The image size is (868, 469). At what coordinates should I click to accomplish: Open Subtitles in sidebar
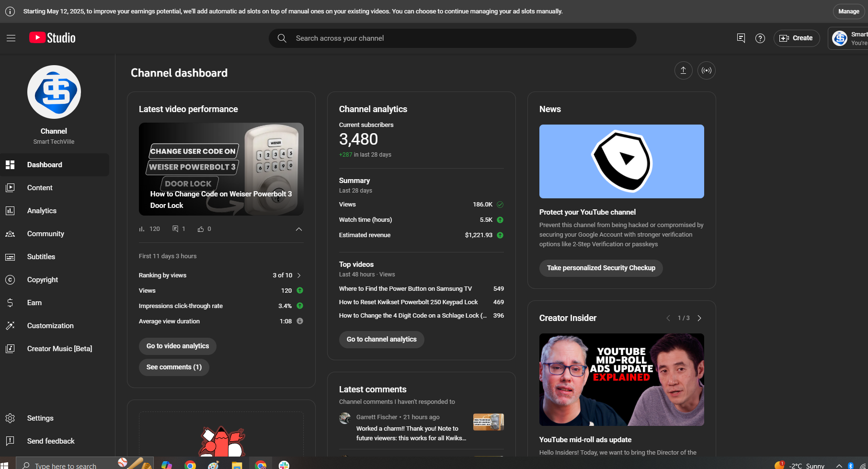point(55,257)
